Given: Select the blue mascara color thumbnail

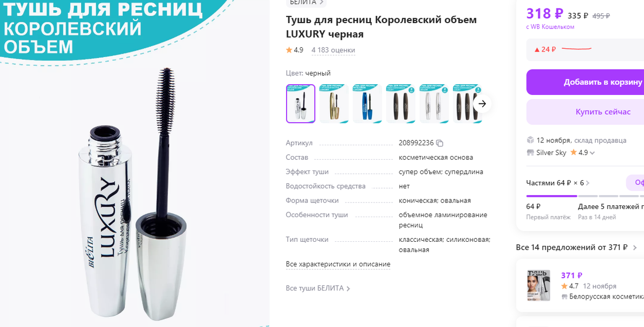Looking at the screenshot, I should click(367, 103).
